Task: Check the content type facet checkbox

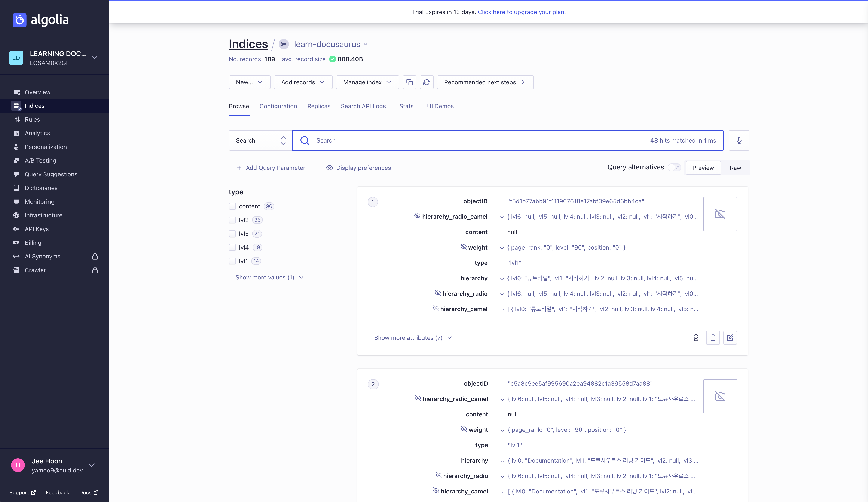Action: tap(232, 206)
